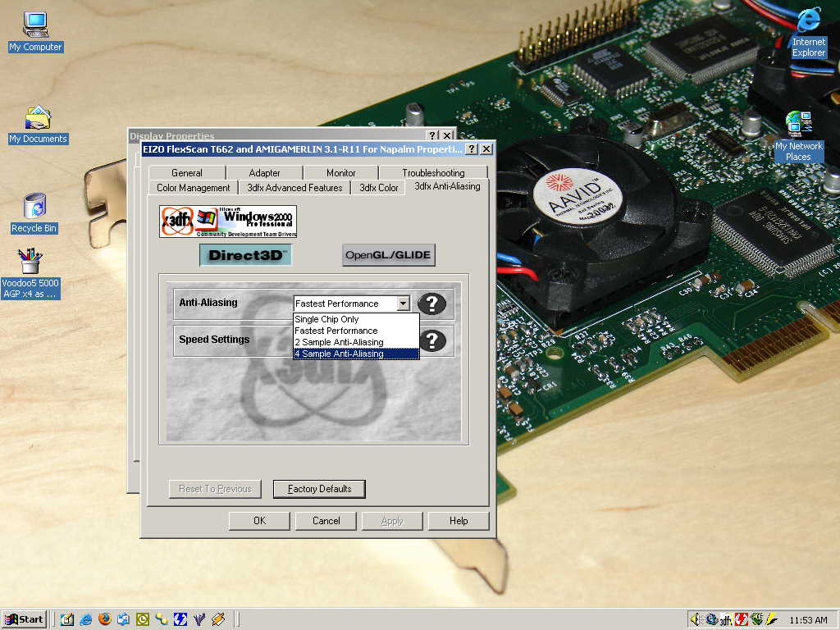The width and height of the screenshot is (840, 630).
Task: Switch to the 3dfx Advanced Features tab
Action: point(294,188)
